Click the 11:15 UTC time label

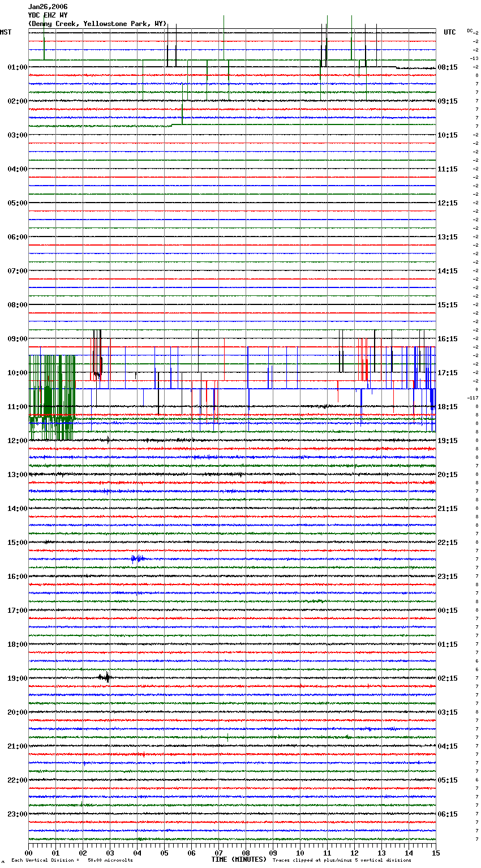(448, 169)
